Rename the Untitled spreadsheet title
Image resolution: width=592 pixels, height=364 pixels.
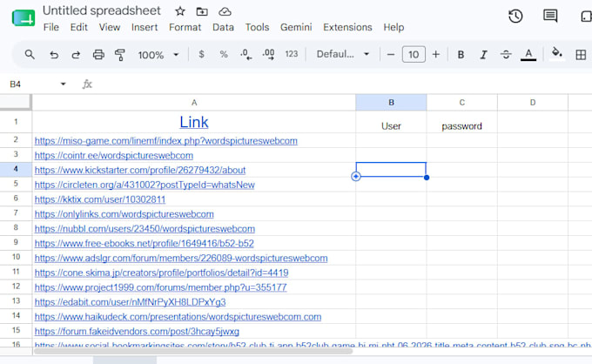tap(102, 10)
